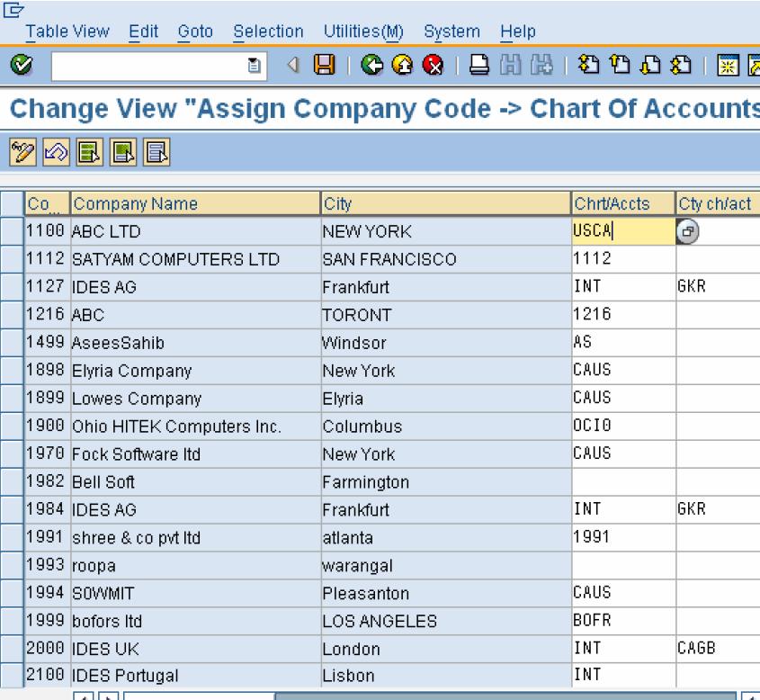Click CAGB country chart cell for IDES UK

pyautogui.click(x=718, y=649)
